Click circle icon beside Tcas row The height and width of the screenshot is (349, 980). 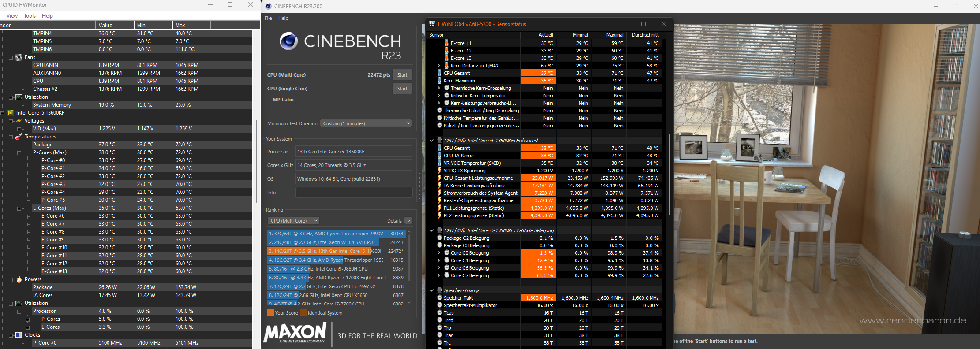[440, 313]
